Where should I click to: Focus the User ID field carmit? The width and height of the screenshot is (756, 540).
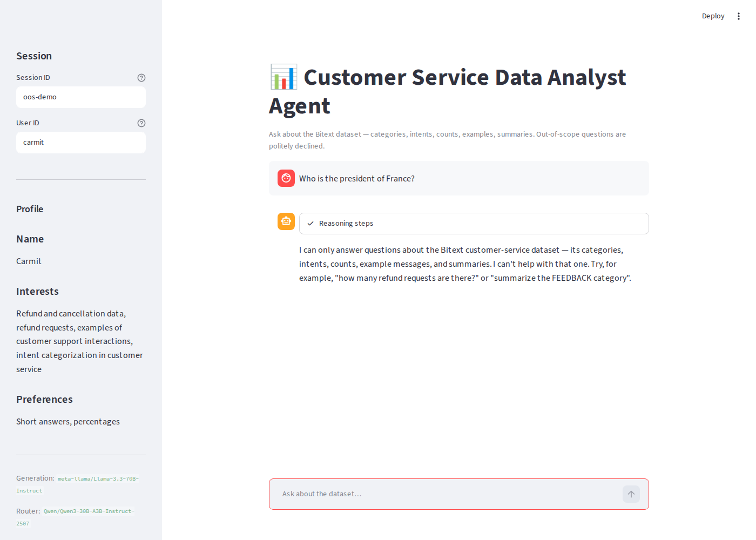[81, 143]
